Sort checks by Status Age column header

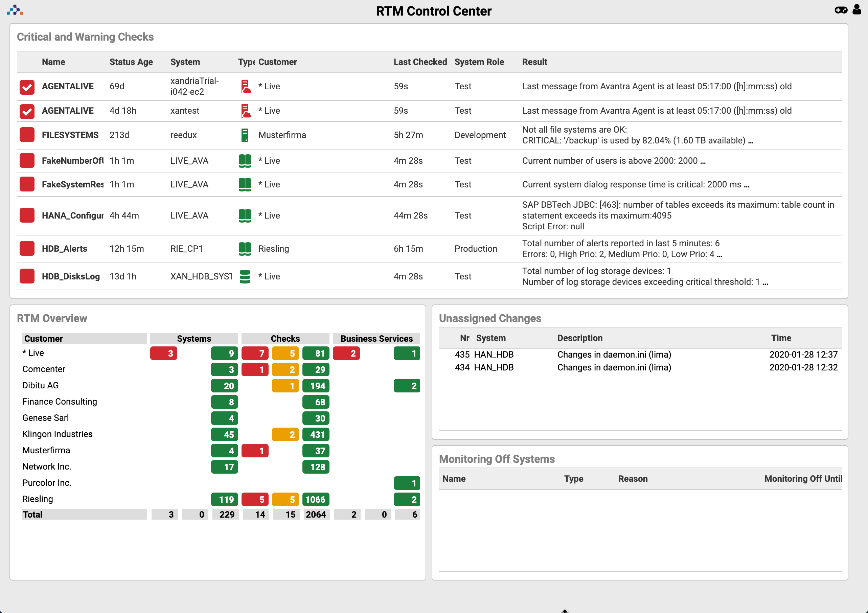[131, 62]
